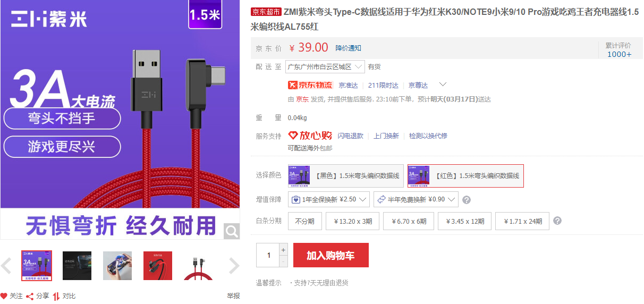
Task: Click help icon beside 白条分期 options
Action: click(x=557, y=221)
